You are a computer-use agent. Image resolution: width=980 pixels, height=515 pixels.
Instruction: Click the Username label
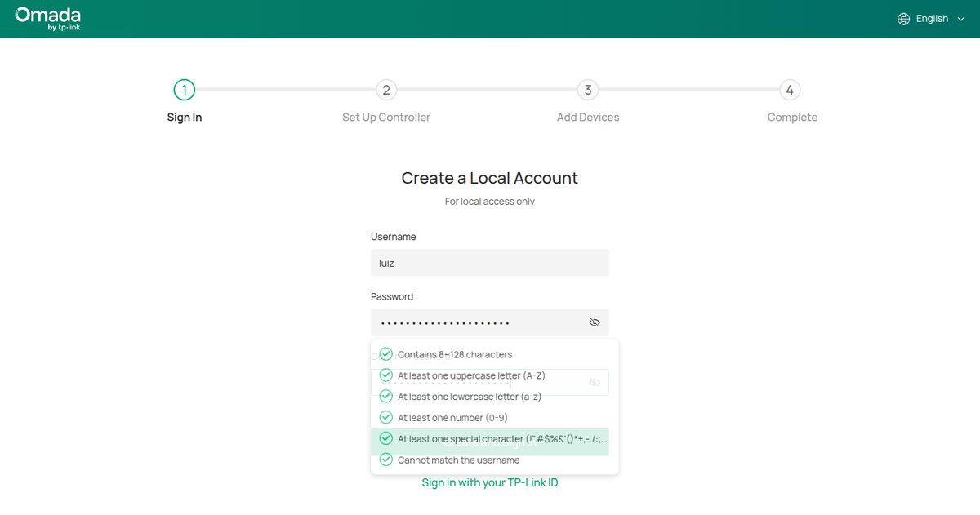[x=394, y=237]
